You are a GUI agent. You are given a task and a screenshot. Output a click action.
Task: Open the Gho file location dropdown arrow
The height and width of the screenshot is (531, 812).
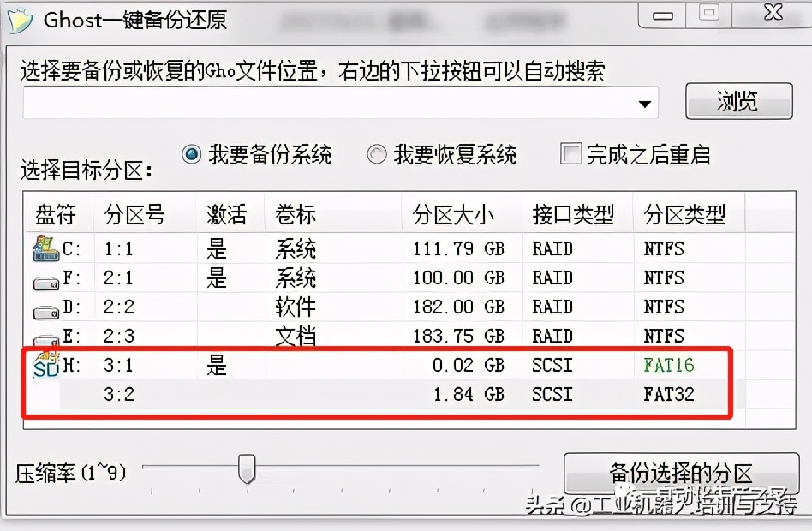click(645, 102)
